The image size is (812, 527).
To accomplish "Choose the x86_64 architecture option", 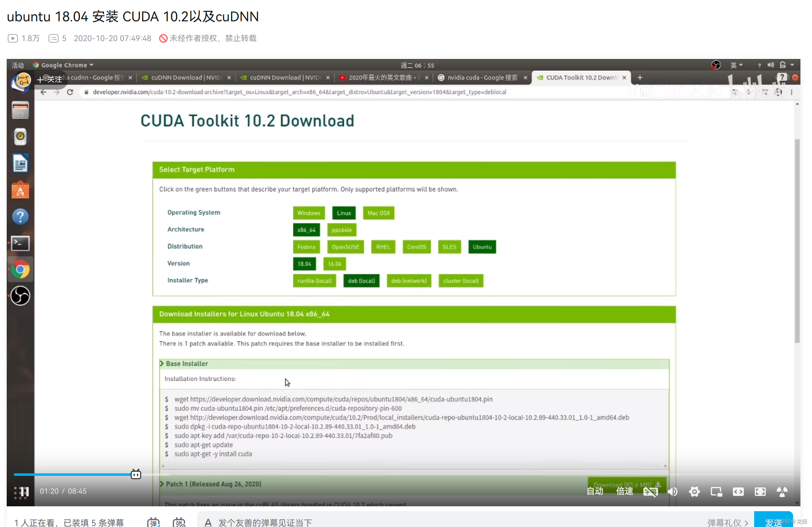I will [x=306, y=230].
